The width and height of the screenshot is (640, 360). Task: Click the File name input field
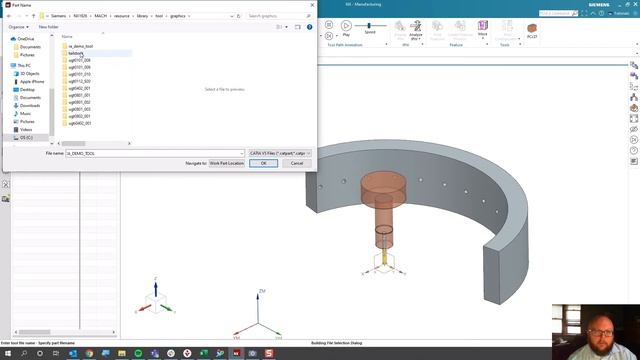tap(152, 153)
